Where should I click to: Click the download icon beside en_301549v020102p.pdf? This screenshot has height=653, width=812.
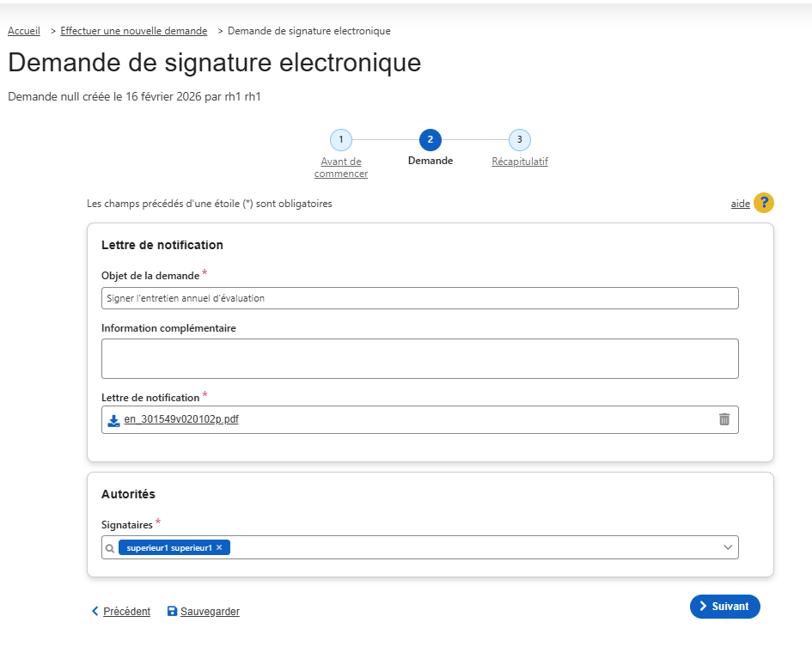pos(113,420)
